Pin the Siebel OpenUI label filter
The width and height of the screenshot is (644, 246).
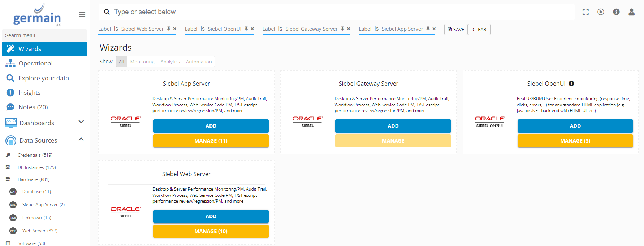coord(246,29)
